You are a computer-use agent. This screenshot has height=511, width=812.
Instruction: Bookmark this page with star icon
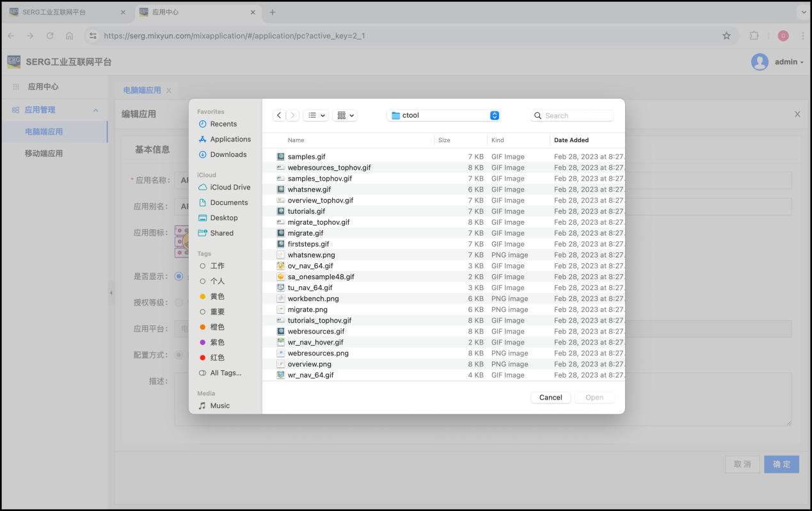click(x=726, y=36)
